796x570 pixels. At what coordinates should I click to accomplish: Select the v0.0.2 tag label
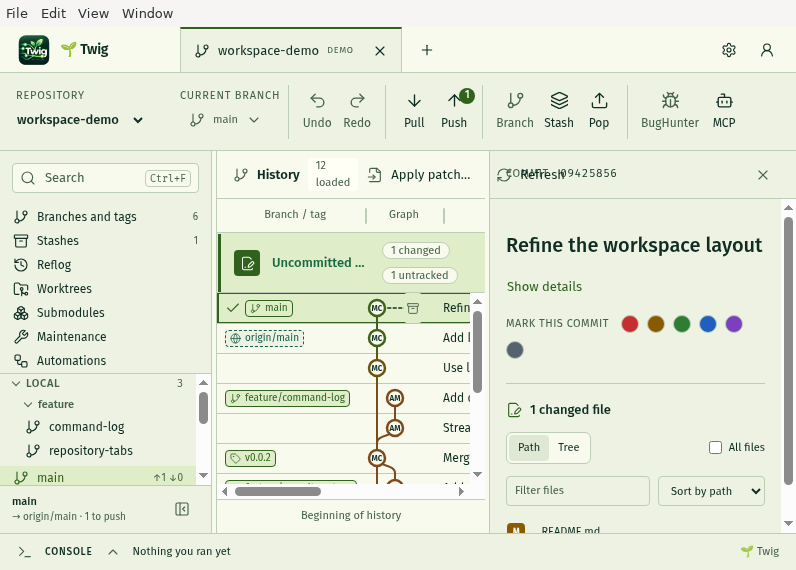tap(251, 458)
